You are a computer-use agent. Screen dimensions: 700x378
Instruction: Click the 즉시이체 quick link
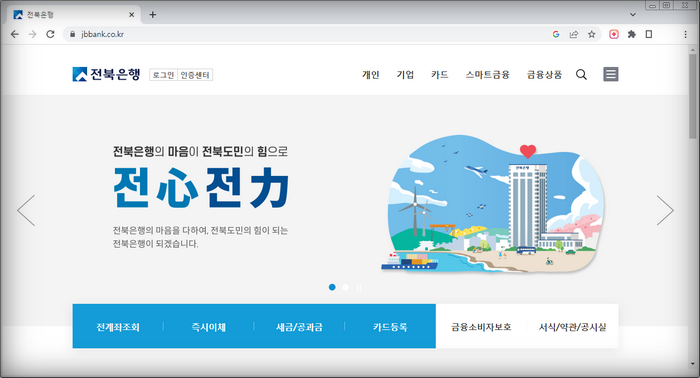[208, 327]
